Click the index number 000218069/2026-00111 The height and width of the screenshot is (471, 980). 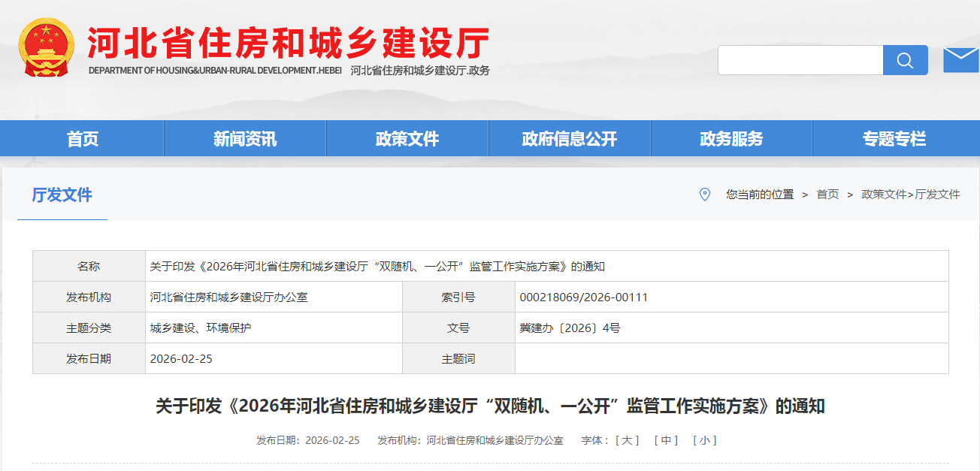[x=583, y=297]
